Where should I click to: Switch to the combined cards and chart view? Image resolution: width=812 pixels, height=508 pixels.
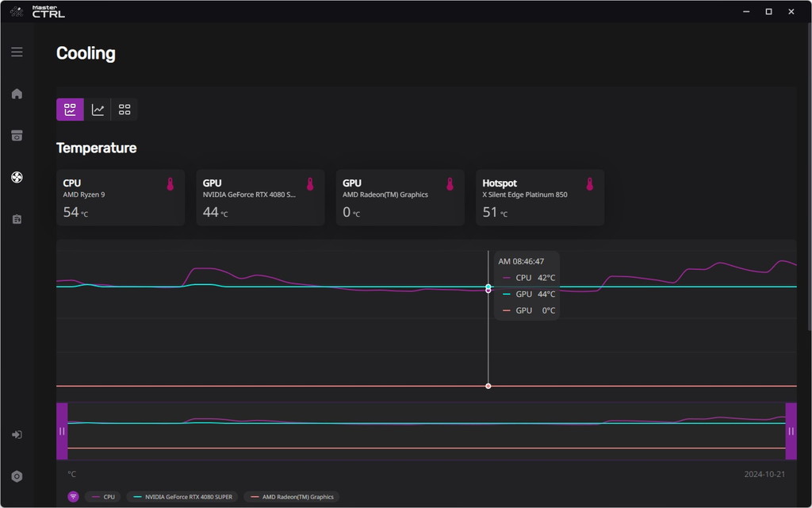click(70, 110)
